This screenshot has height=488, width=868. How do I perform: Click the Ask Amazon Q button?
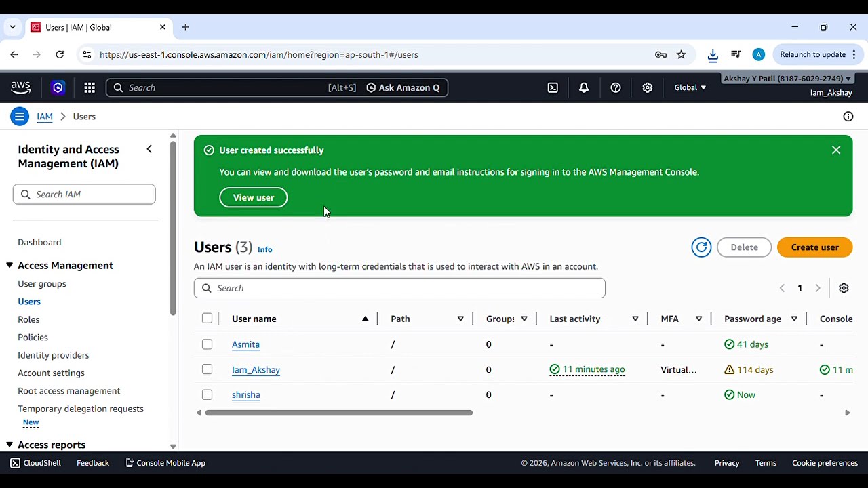pos(403,87)
